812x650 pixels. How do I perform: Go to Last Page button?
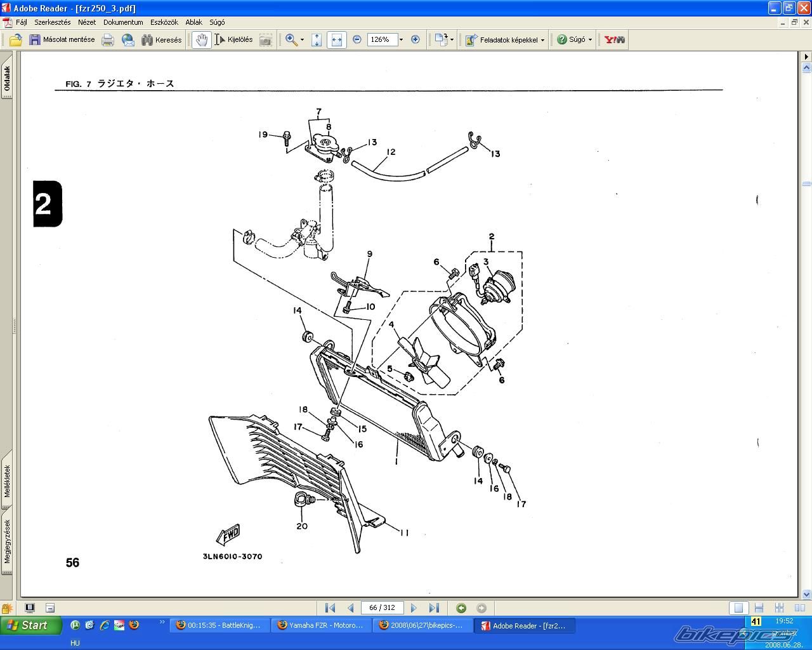(434, 608)
